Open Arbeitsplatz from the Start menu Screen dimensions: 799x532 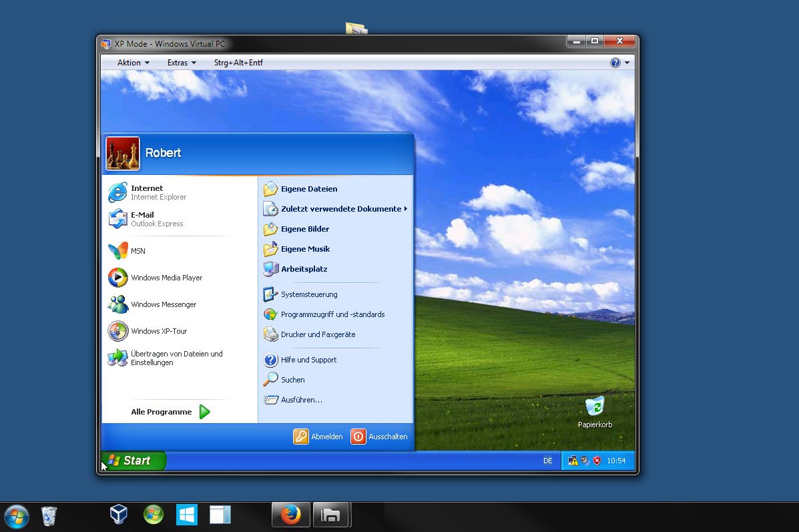304,269
